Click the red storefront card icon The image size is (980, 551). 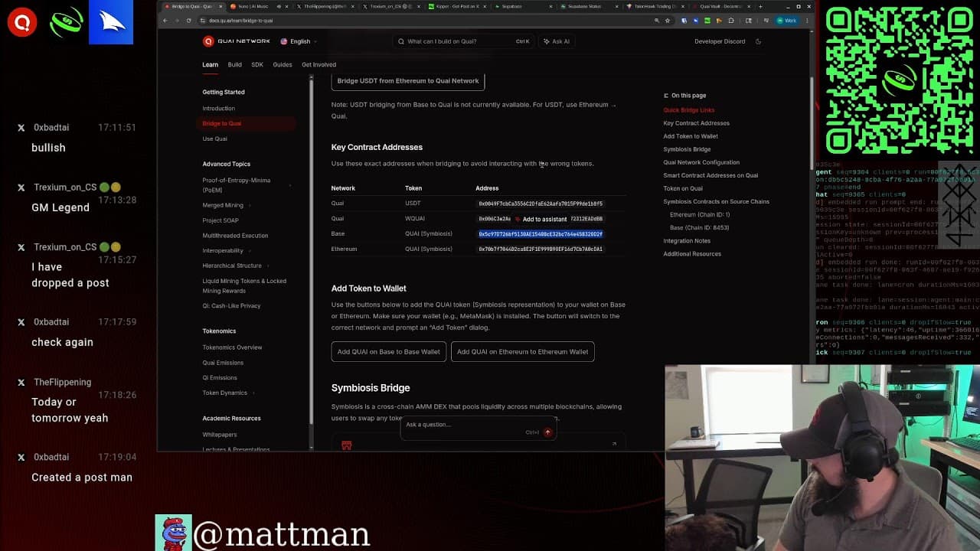[346, 445]
